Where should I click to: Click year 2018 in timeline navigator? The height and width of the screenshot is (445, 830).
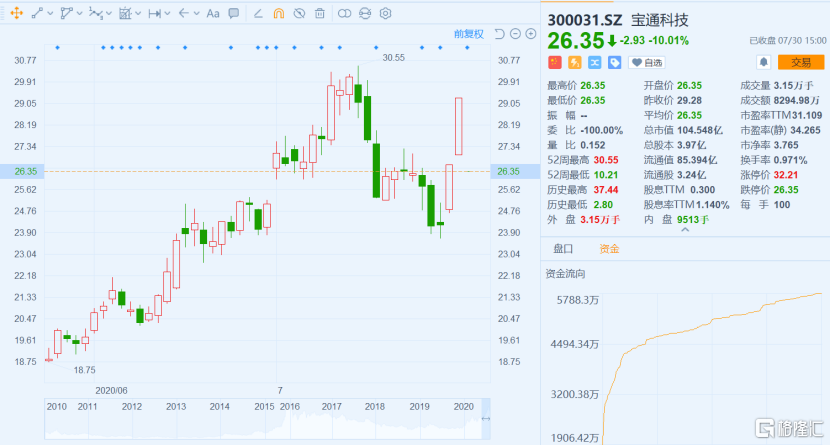375,406
